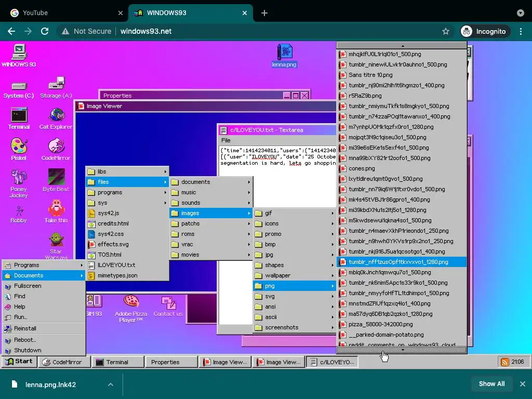
Task: Select Run... in Start menu
Action: pos(44,317)
